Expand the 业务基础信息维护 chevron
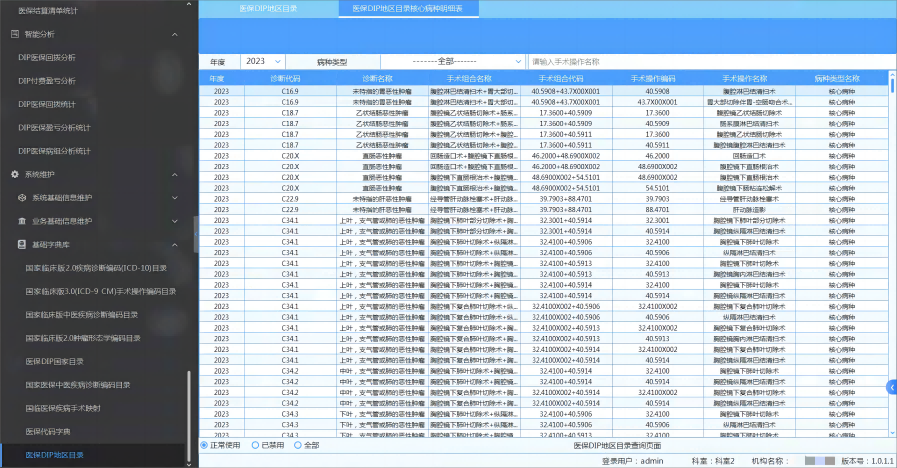This screenshot has height=468, width=897. click(174, 221)
